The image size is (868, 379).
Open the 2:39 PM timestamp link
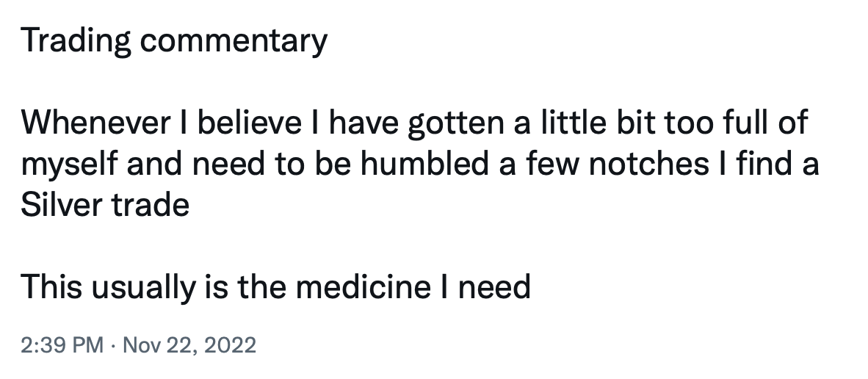pos(62,344)
